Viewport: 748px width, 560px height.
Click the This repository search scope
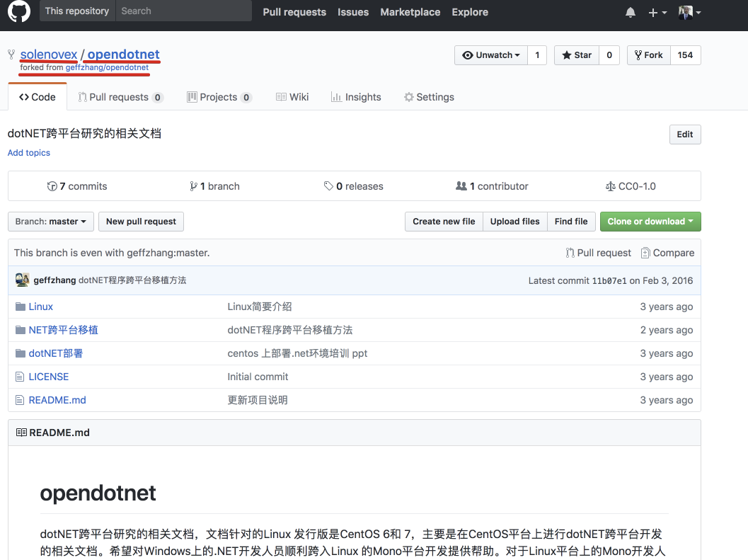coord(77,11)
